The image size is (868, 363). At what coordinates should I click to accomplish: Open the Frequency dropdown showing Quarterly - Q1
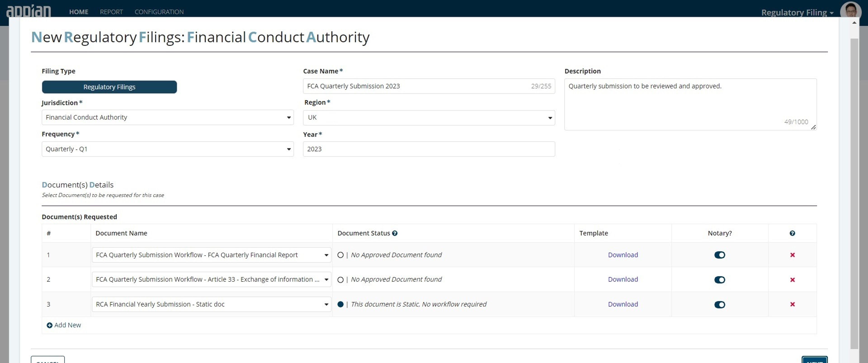(x=167, y=149)
